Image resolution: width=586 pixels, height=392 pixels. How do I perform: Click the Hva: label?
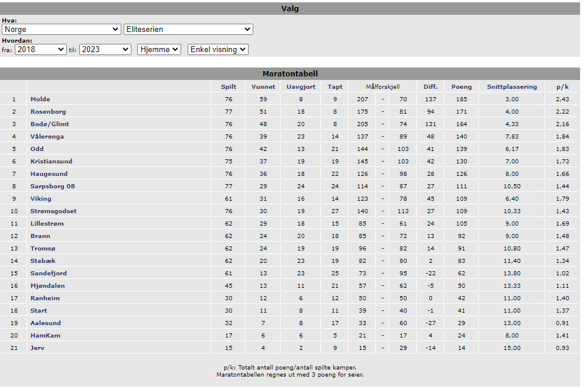(x=9, y=21)
